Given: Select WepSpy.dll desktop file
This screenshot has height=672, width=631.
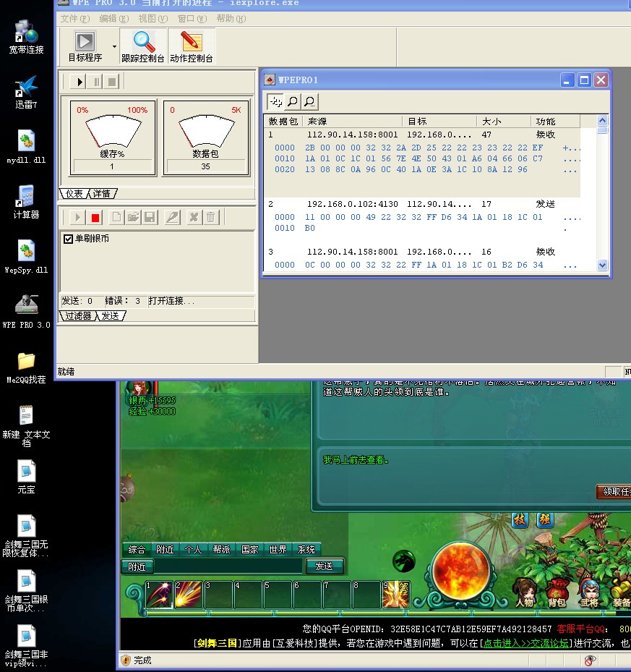Looking at the screenshot, I should coord(26,257).
